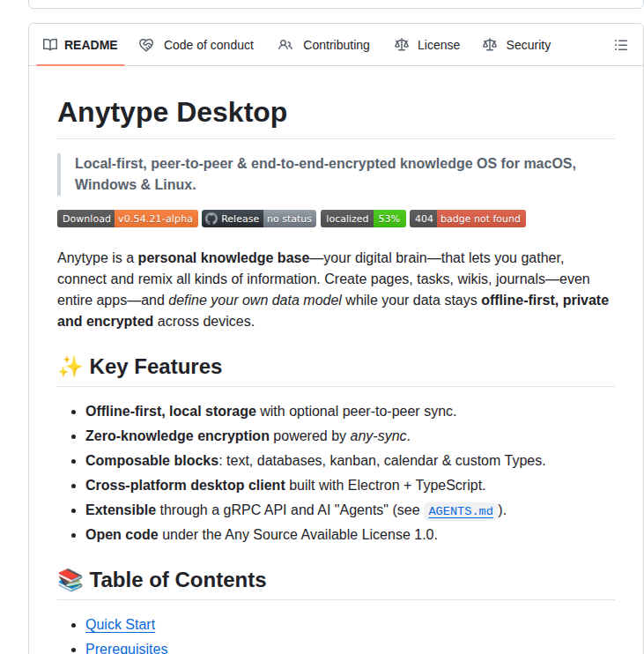The height and width of the screenshot is (654, 644).
Task: Click the README book icon
Action: pyautogui.click(x=50, y=45)
